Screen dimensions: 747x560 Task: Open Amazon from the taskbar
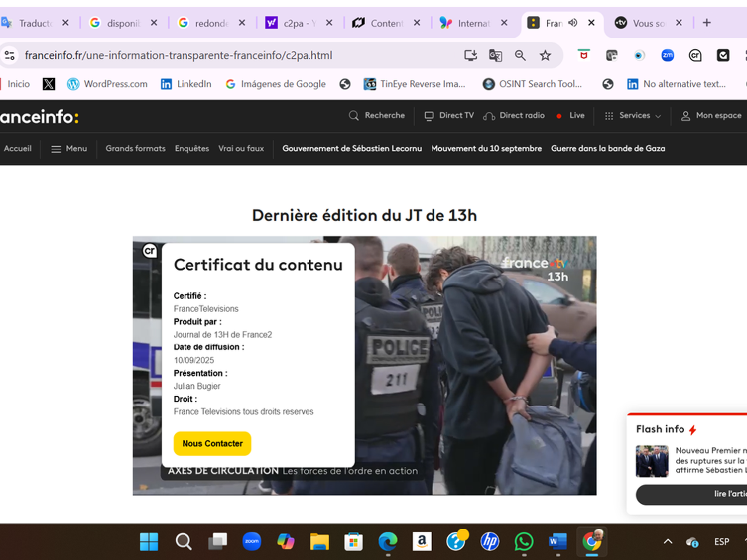[422, 541]
